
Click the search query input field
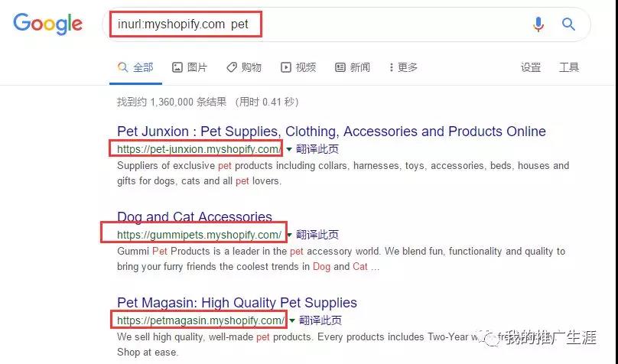pyautogui.click(x=315, y=24)
